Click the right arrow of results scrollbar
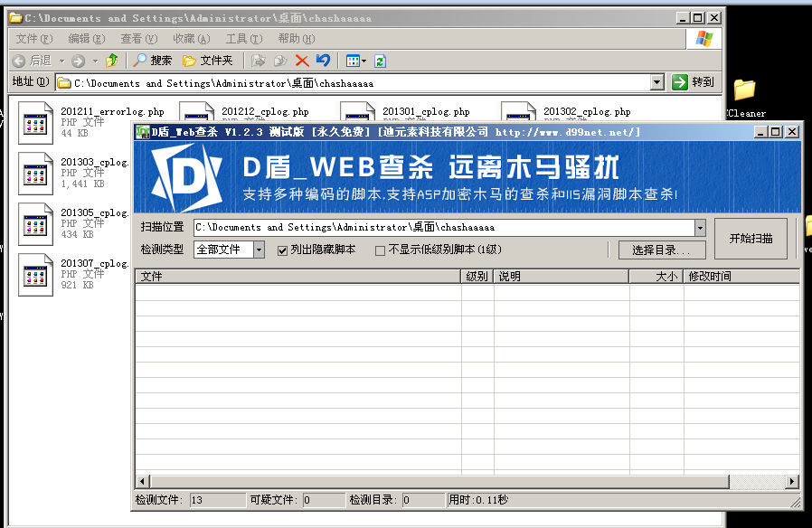The image size is (812, 528). point(792,481)
